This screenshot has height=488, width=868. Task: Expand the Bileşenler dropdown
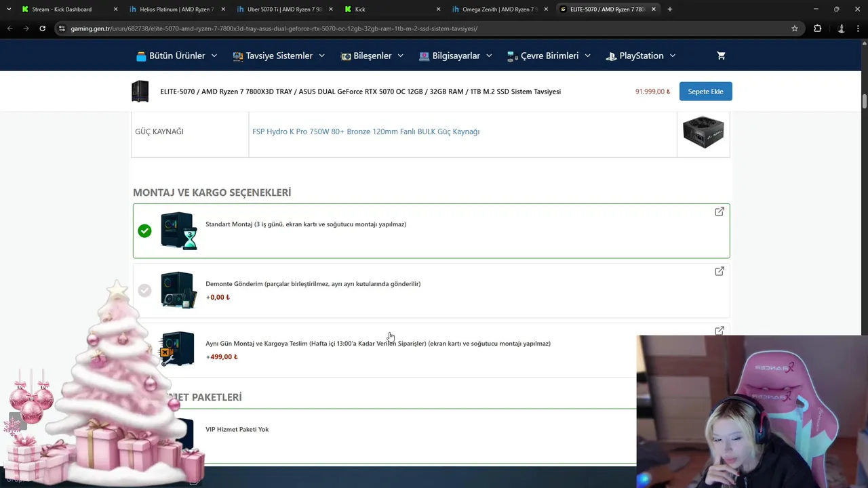coord(372,56)
